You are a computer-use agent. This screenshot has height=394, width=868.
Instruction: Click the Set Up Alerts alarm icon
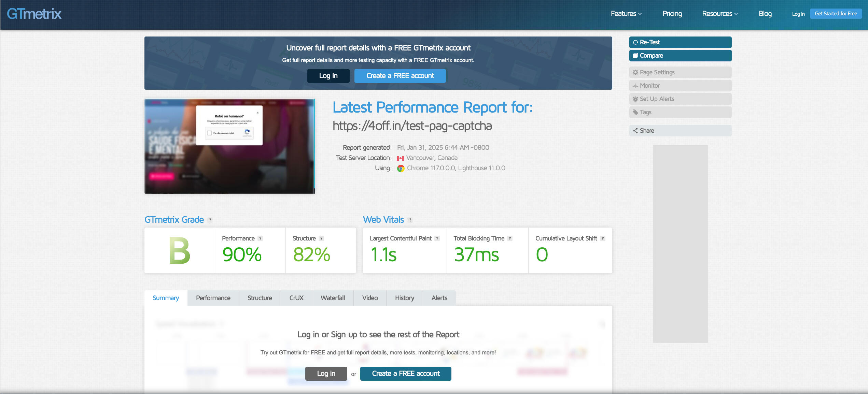coord(635,99)
